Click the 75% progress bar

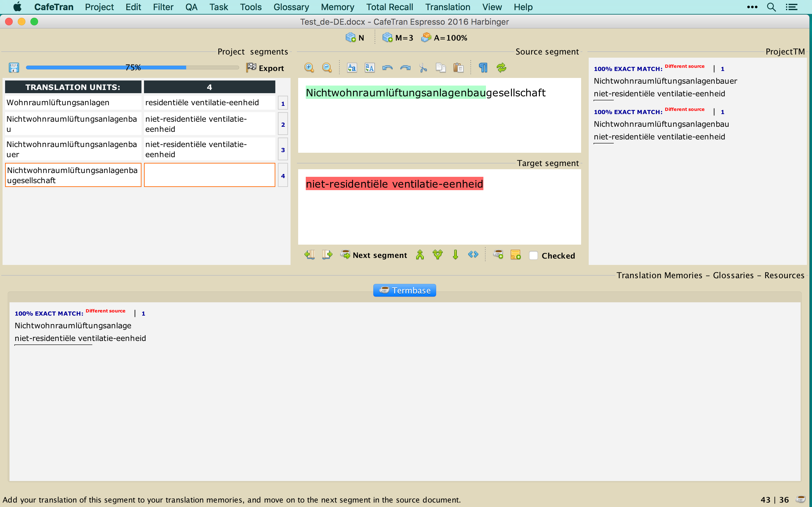pyautogui.click(x=132, y=68)
